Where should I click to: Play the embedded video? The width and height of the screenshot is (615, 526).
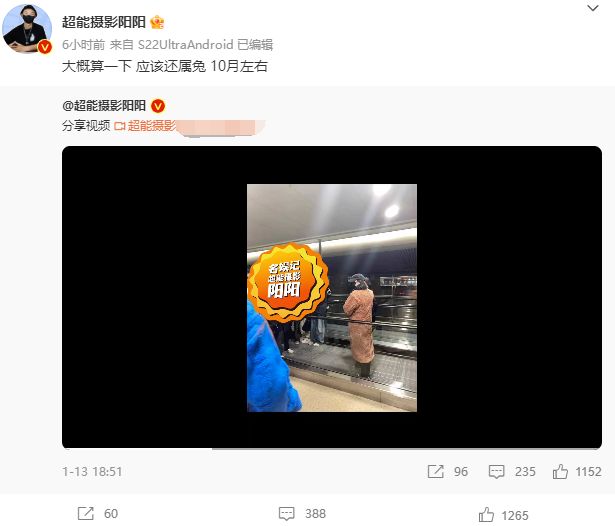click(332, 297)
